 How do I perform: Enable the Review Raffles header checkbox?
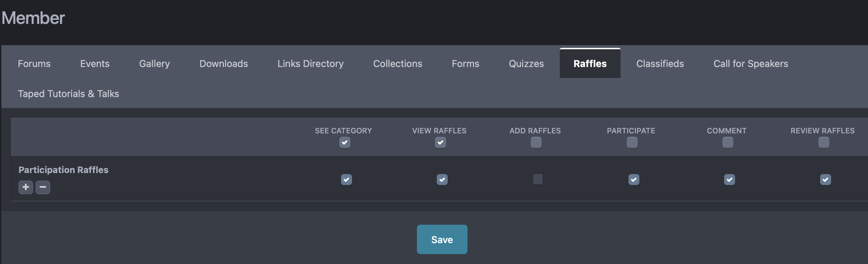(x=824, y=142)
